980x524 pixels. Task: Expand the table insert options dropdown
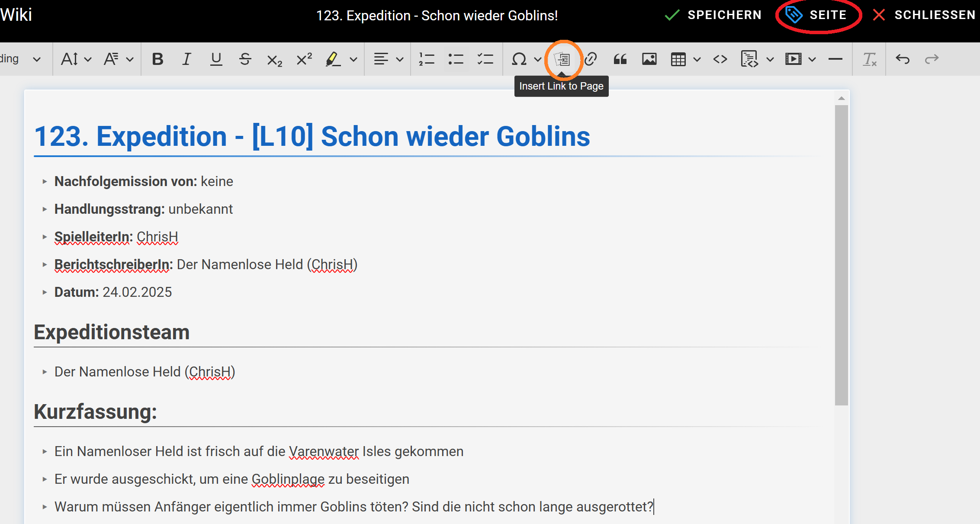(x=697, y=59)
